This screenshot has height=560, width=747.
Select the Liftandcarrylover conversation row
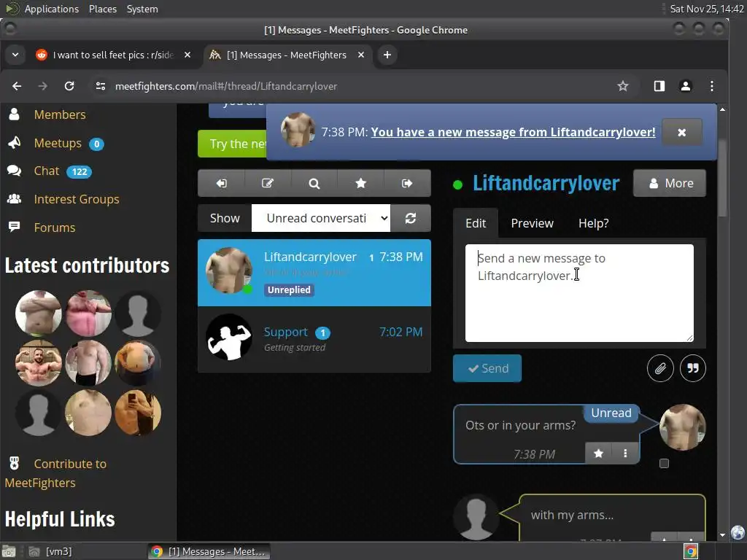[314, 273]
